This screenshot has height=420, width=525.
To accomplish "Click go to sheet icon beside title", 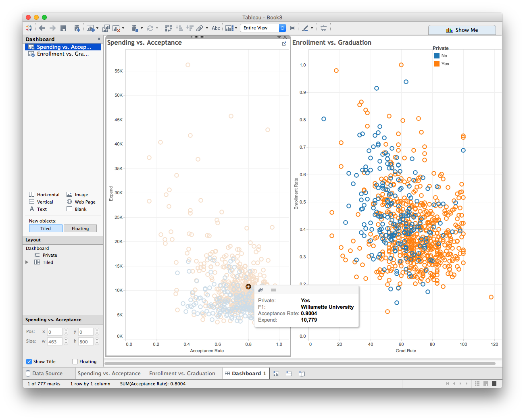I will point(284,44).
